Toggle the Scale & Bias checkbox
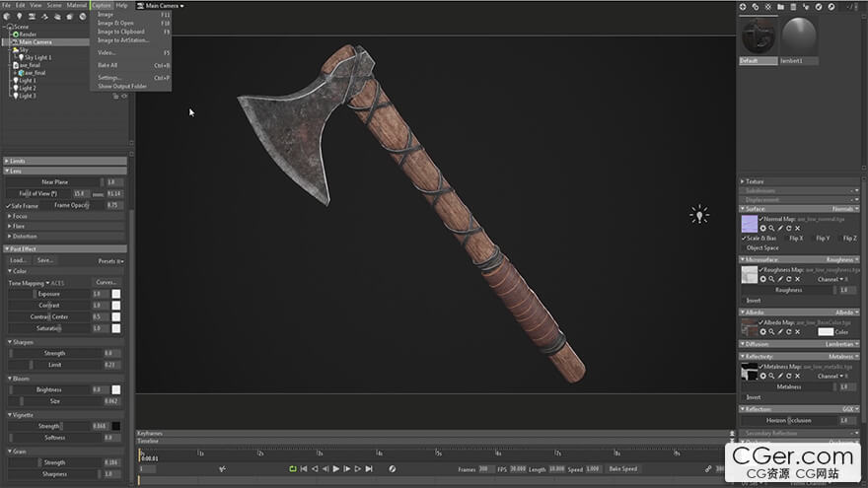Image resolution: width=868 pixels, height=488 pixels. tap(744, 239)
